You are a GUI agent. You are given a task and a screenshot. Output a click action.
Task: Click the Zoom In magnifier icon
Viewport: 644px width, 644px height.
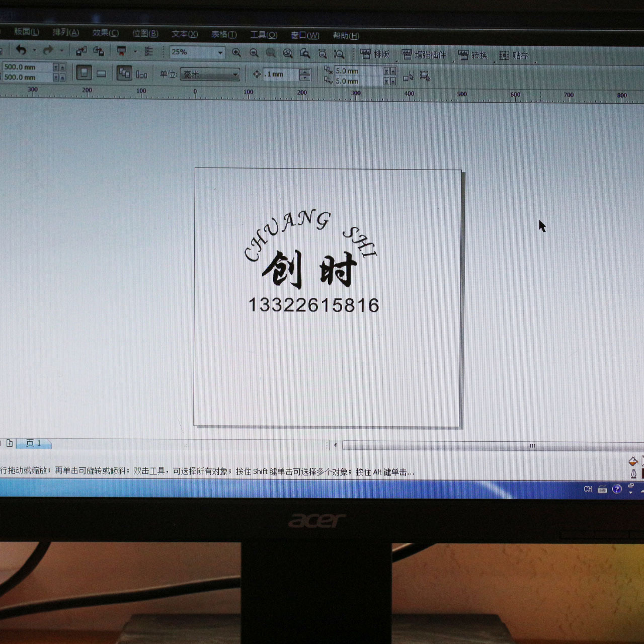[236, 52]
